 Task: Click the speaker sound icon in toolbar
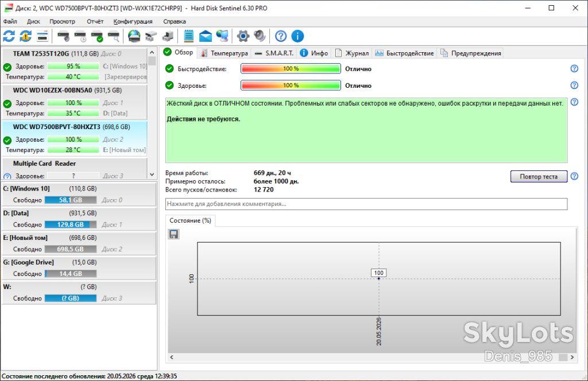[260, 36]
